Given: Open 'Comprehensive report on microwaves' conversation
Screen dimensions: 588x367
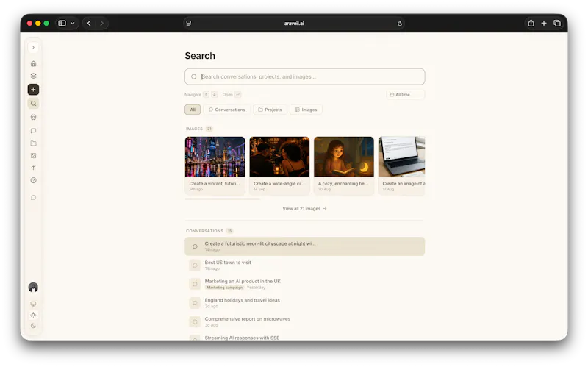Looking at the screenshot, I should coord(304,321).
